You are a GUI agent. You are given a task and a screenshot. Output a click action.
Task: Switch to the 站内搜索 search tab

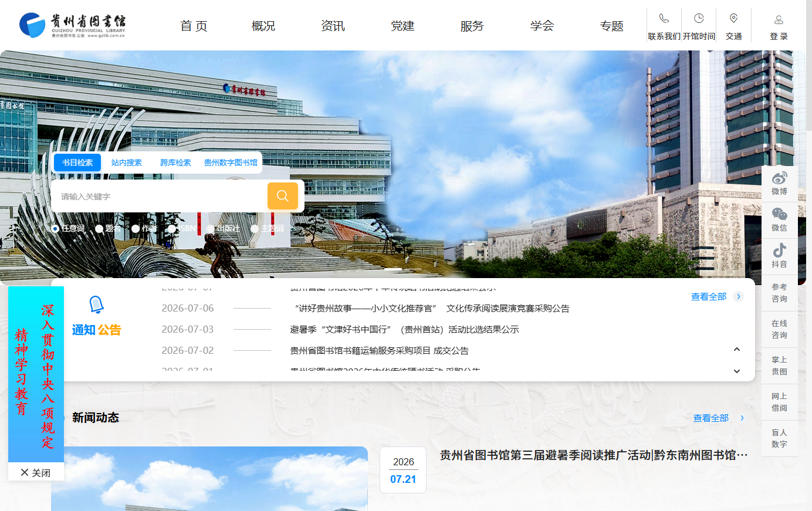click(127, 163)
